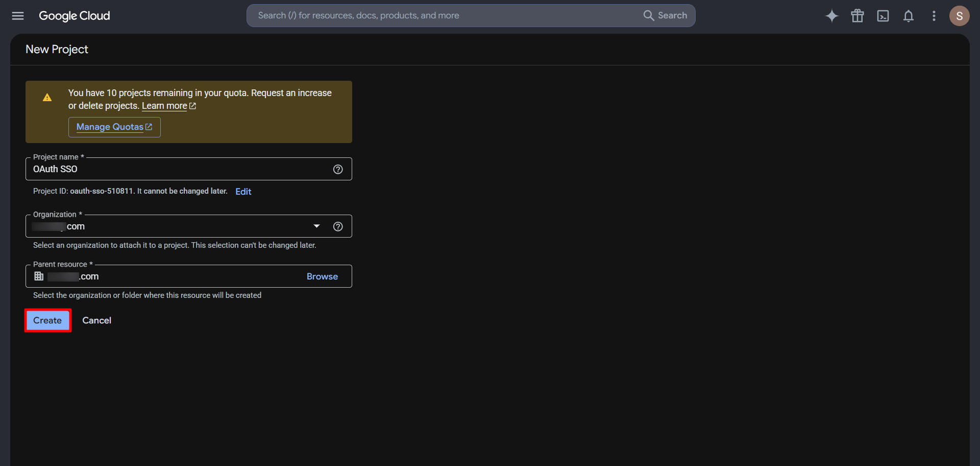The height and width of the screenshot is (466, 980).
Task: Open account avatar labeled S
Action: pyautogui.click(x=960, y=16)
